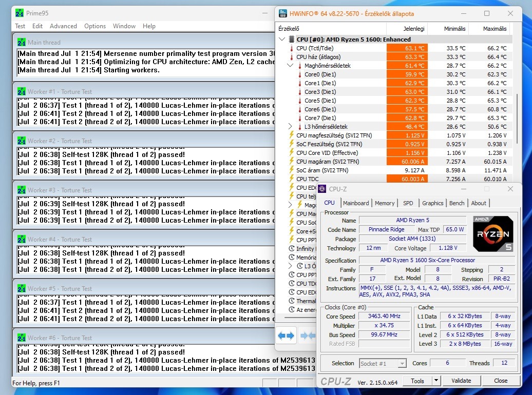Click the Worker #1 Torture Test window icon
Screen dimensions: 532x395
click(x=22, y=91)
